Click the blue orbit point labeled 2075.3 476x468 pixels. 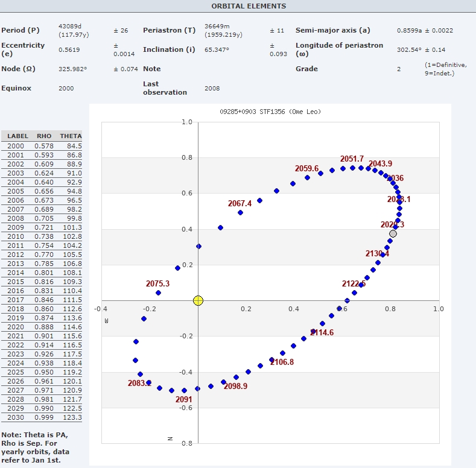(x=159, y=292)
